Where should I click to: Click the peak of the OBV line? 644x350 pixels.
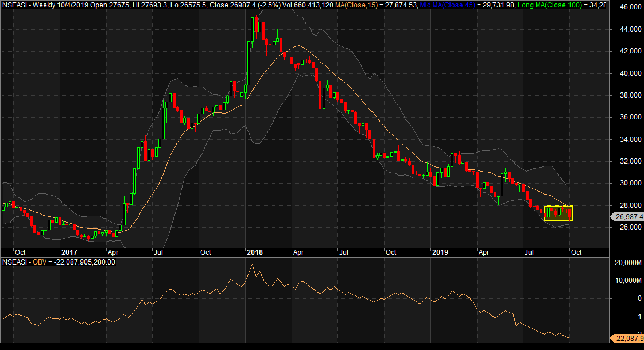253,264
